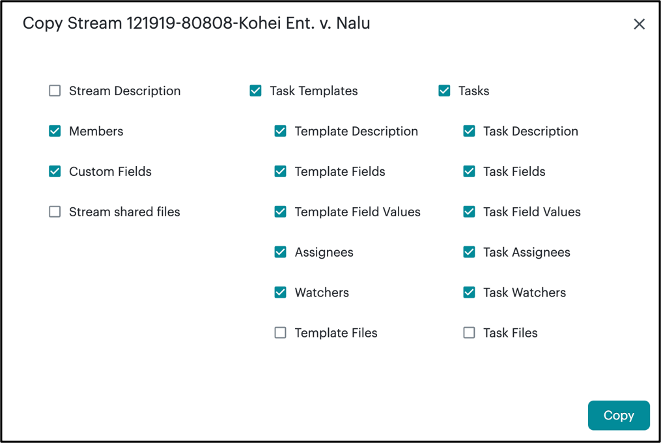
Task: Uncheck the Task Assignees checkbox
Action: 469,252
